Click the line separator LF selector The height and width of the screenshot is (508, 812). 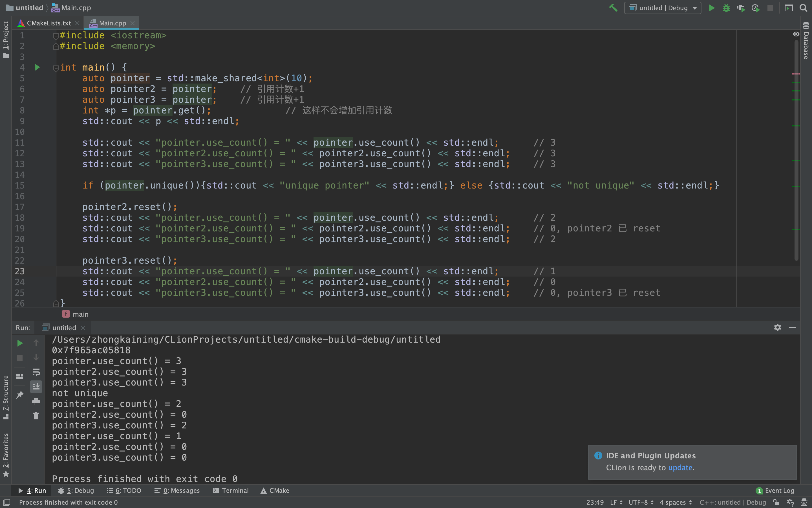click(x=616, y=502)
